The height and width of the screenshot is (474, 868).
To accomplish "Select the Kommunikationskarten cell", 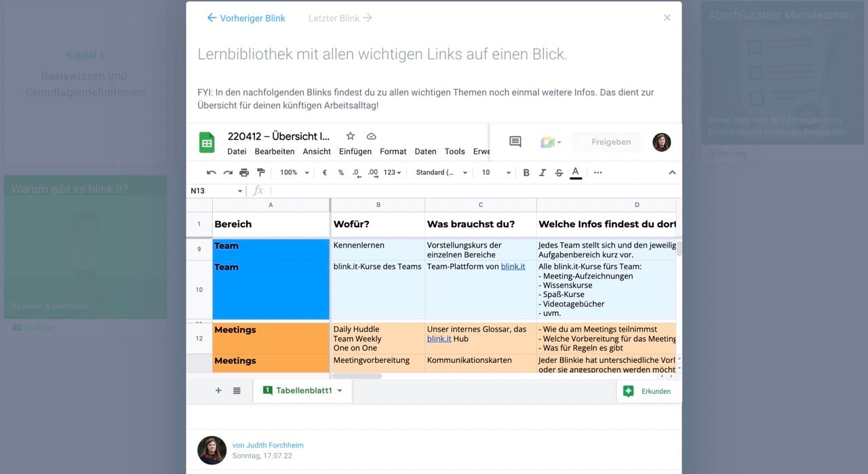I will coord(481,363).
